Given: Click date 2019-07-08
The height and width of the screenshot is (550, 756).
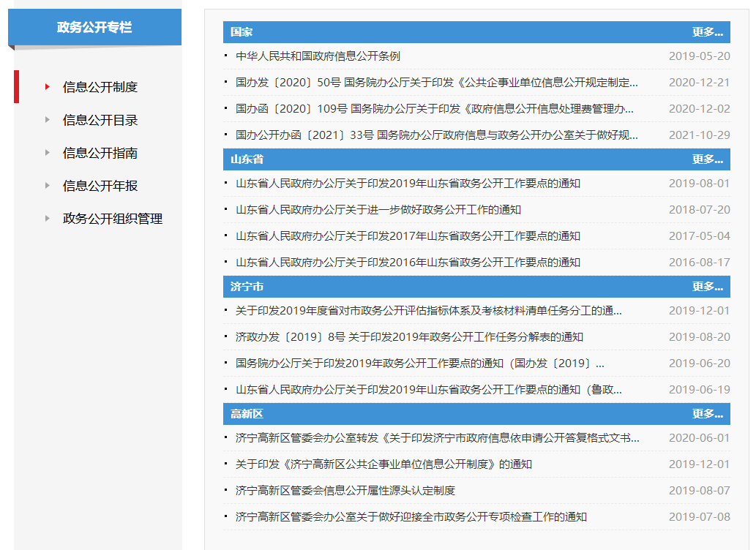Looking at the screenshot, I should pos(700,517).
